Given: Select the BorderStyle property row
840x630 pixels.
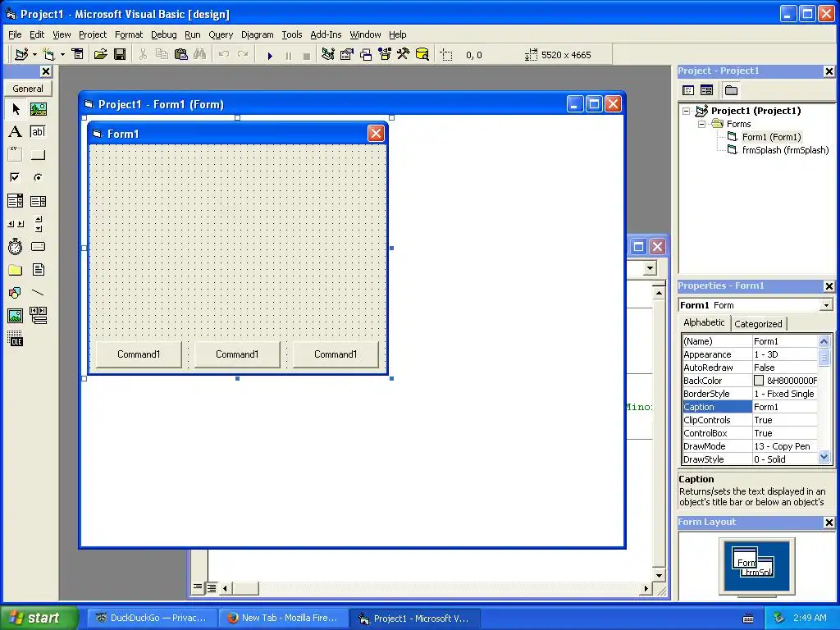Looking at the screenshot, I should [750, 394].
